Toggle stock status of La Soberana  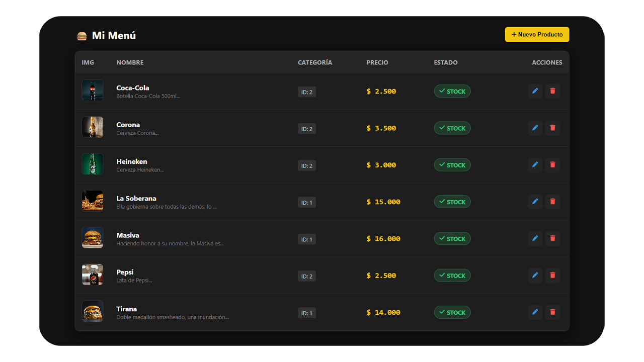[452, 202]
